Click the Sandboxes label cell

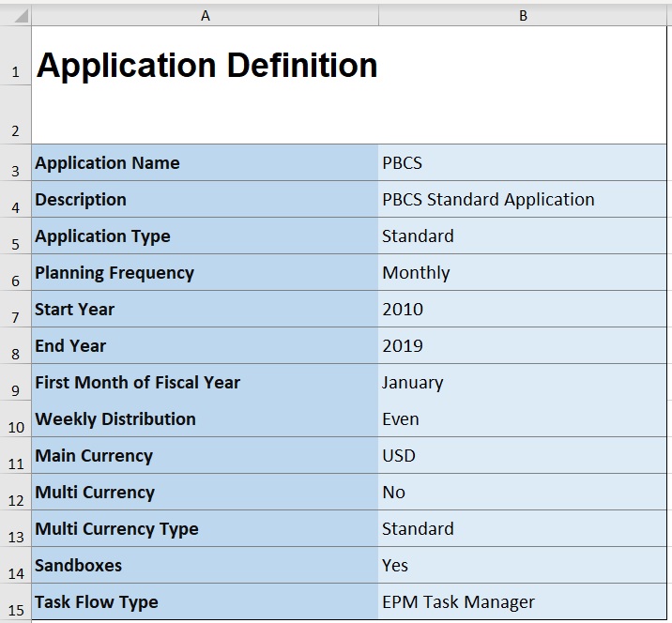[x=205, y=565]
